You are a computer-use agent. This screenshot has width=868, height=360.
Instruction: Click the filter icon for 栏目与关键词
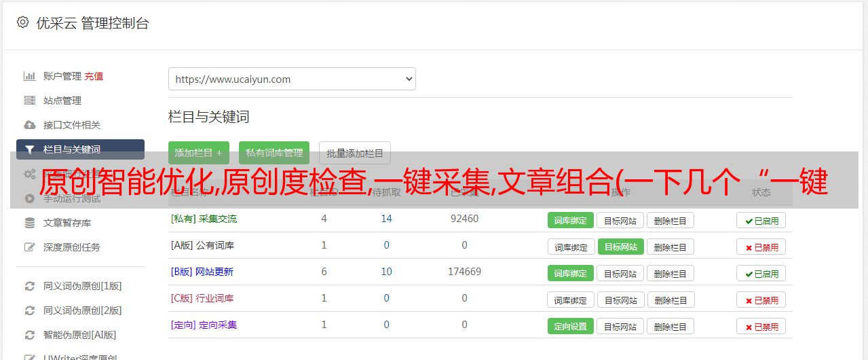29,149
